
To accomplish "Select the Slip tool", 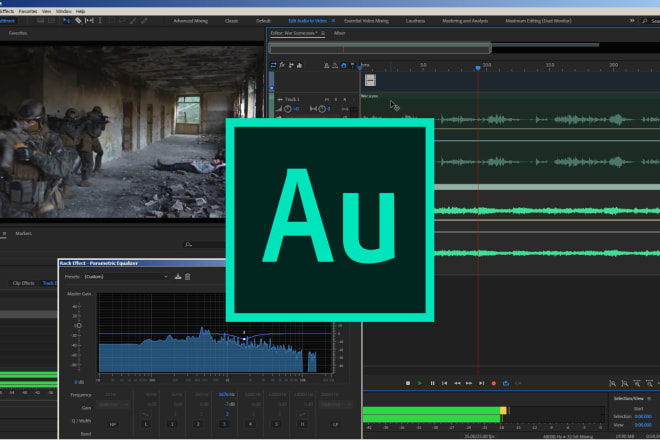I will coord(89,21).
